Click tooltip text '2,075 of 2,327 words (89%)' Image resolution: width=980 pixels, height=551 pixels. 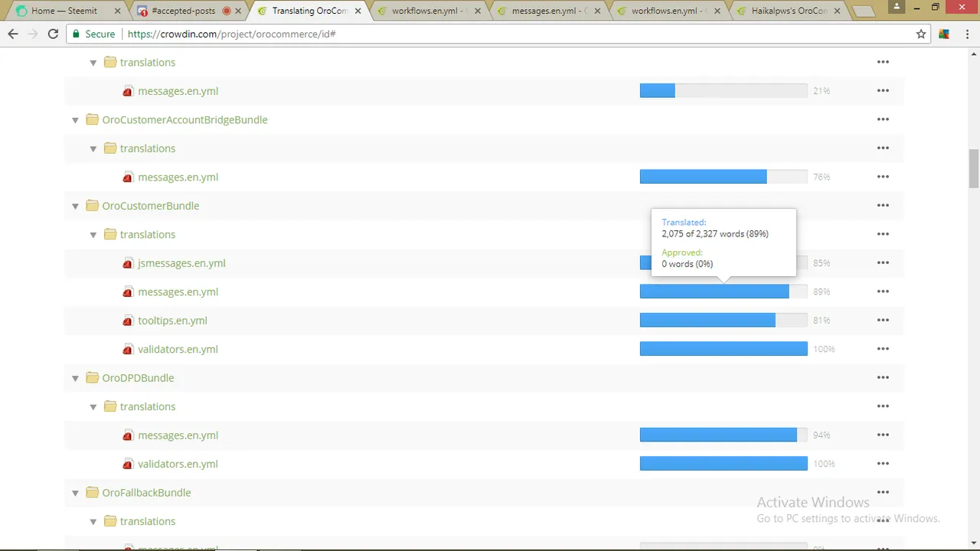click(715, 233)
